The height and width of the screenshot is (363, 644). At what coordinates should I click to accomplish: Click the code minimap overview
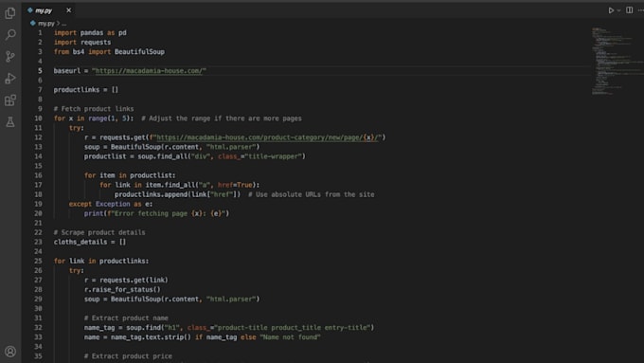(x=617, y=61)
